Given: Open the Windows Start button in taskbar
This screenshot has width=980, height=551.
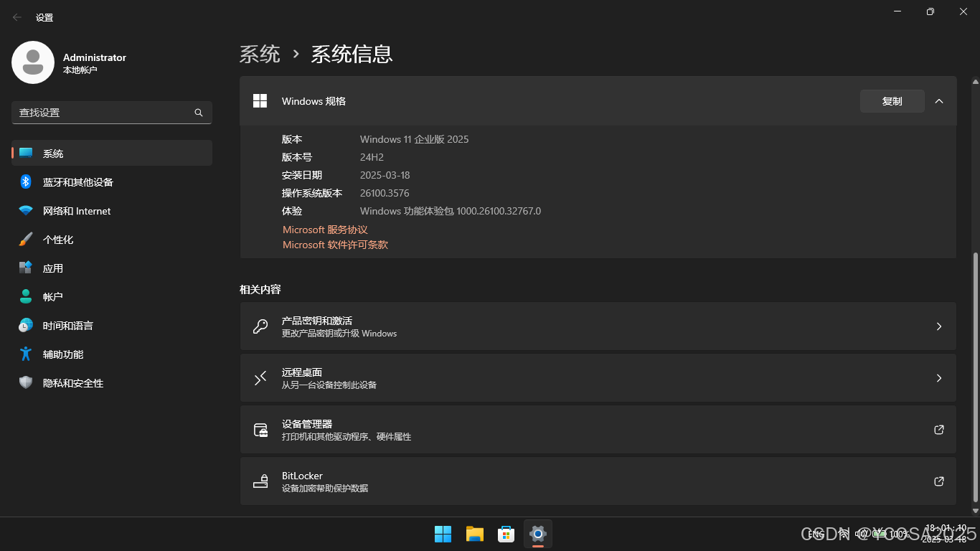Looking at the screenshot, I should 443,534.
